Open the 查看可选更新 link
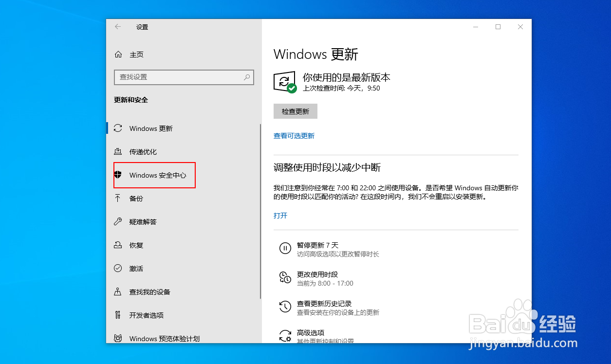The width and height of the screenshot is (611, 364). point(294,136)
